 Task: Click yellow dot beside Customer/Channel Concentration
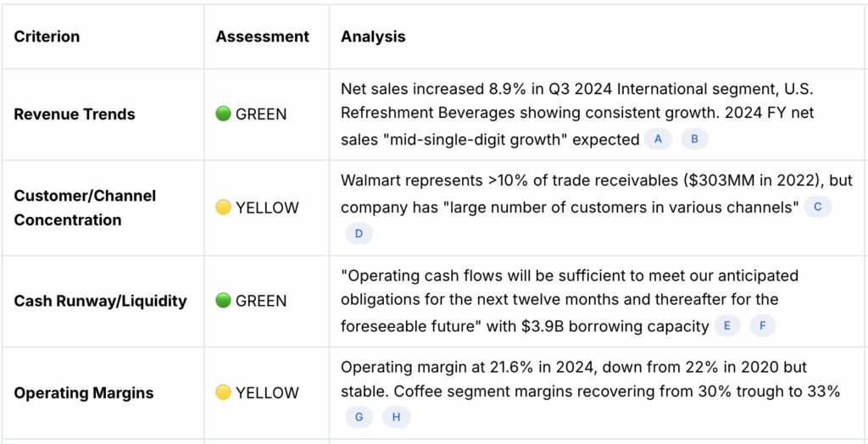click(x=224, y=208)
